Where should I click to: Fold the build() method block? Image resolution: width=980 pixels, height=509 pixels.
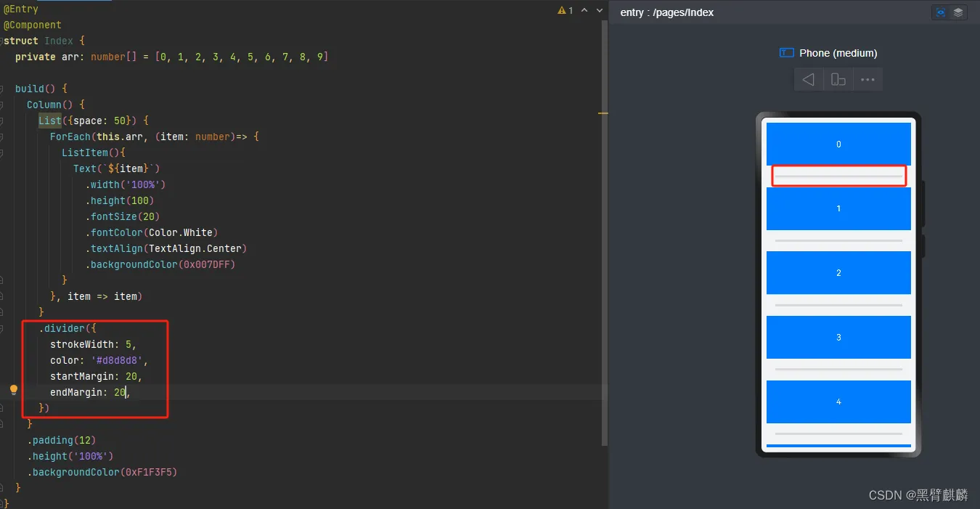tap(3, 89)
